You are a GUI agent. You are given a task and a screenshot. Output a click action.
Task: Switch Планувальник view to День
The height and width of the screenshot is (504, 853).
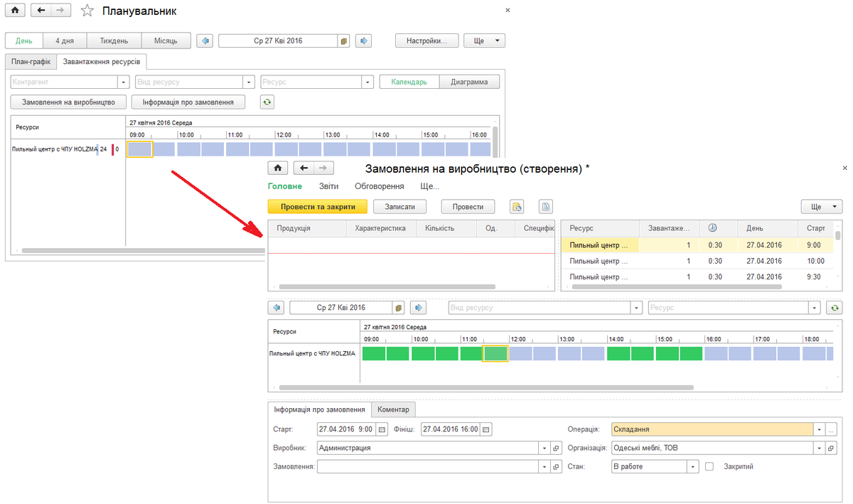pyautogui.click(x=24, y=41)
